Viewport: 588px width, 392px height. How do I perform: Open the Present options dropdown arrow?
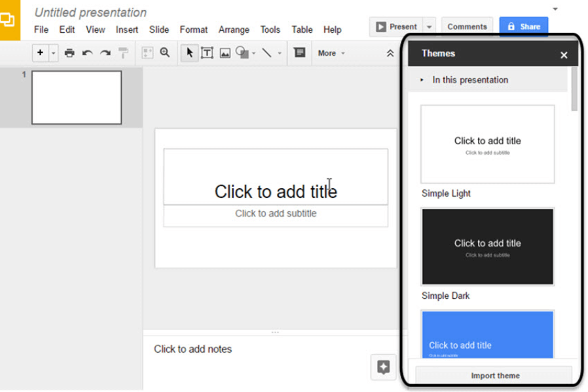coord(430,27)
